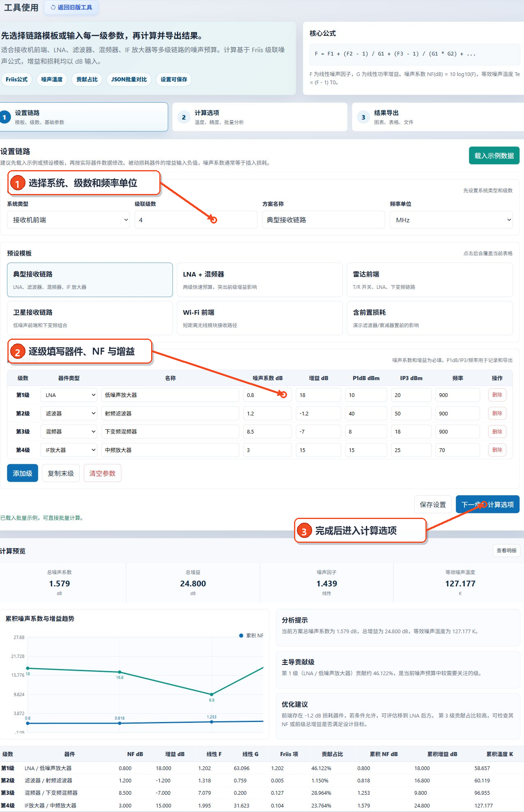The height and width of the screenshot is (812, 524).
Task: Click the cascade stage count field
Action: (x=196, y=220)
